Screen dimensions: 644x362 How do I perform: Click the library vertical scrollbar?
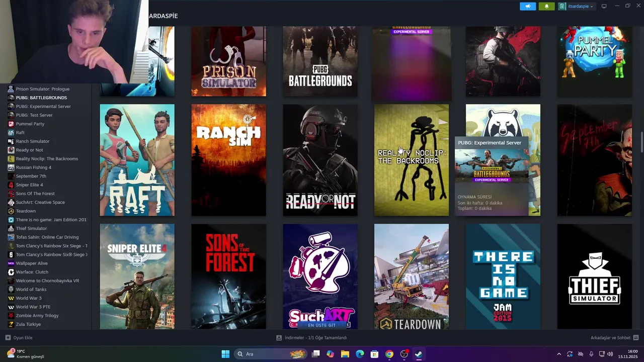click(x=641, y=143)
